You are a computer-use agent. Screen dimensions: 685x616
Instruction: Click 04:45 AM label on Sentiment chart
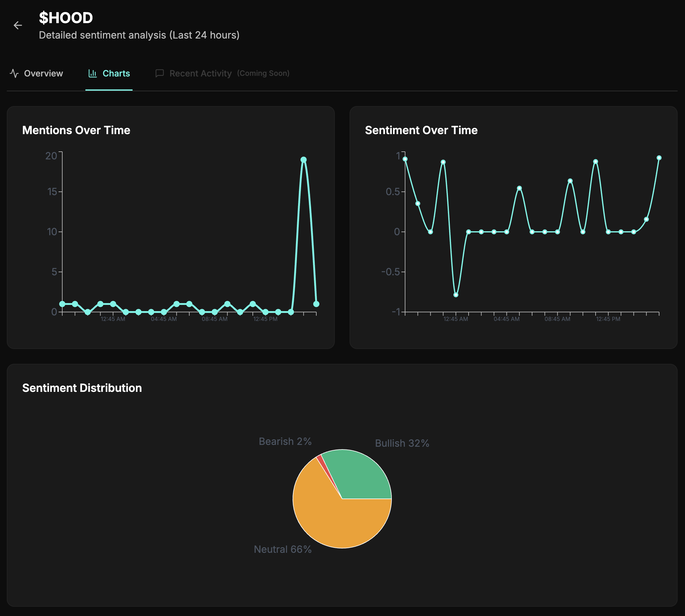(506, 319)
